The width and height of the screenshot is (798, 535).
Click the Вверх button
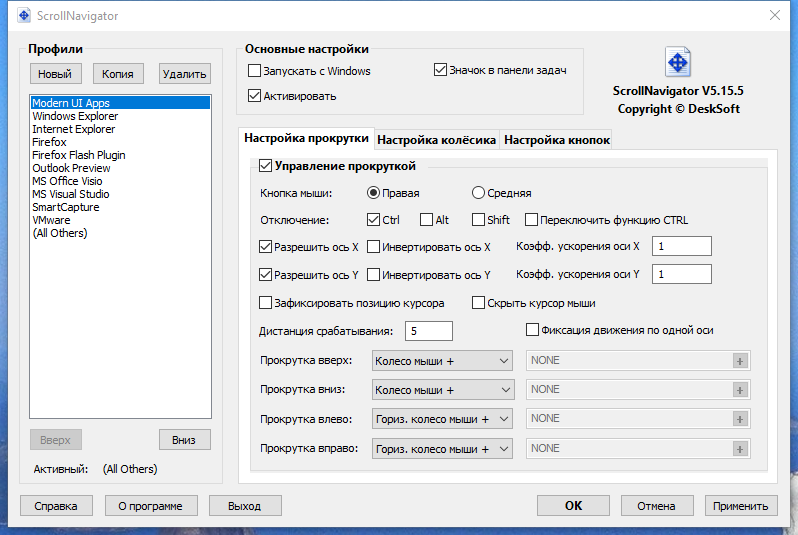pos(55,440)
